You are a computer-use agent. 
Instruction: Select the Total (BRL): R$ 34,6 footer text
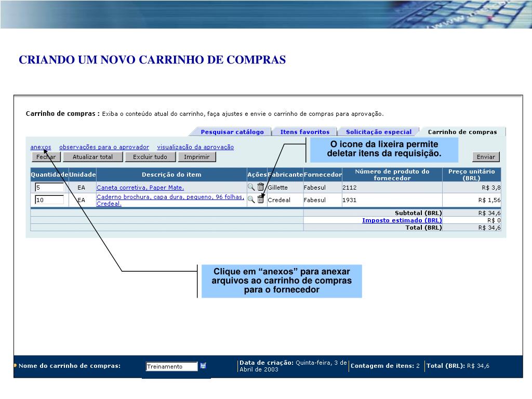point(458,366)
